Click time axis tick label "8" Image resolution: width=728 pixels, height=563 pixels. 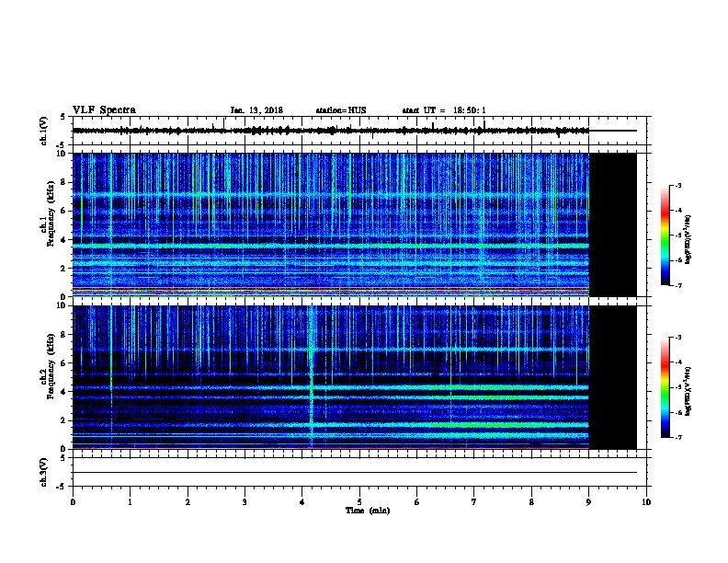pos(531,501)
